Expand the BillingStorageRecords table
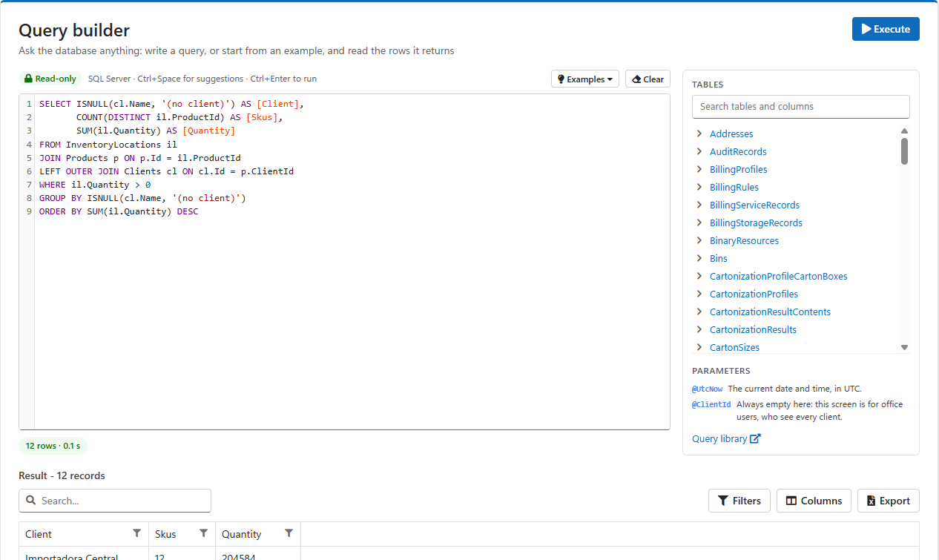The height and width of the screenshot is (560, 939). 699,223
